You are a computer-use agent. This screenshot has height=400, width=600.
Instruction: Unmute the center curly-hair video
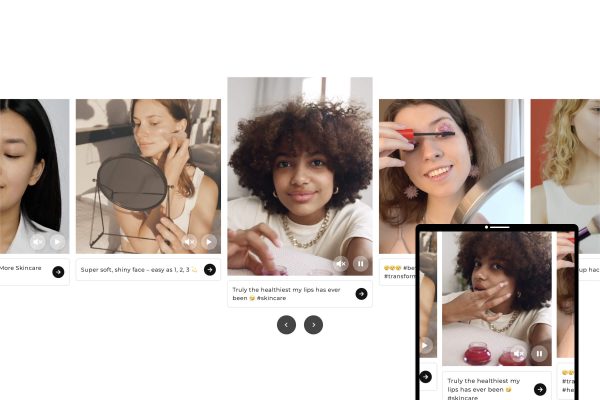(341, 264)
